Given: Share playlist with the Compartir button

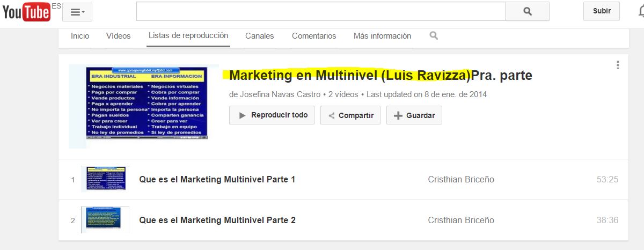Looking at the screenshot, I should click(350, 115).
